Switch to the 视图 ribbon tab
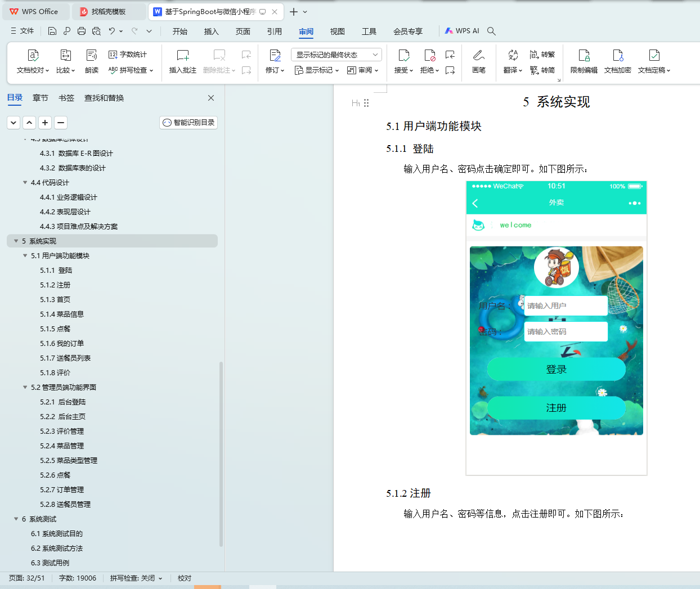700x589 pixels. coord(338,32)
